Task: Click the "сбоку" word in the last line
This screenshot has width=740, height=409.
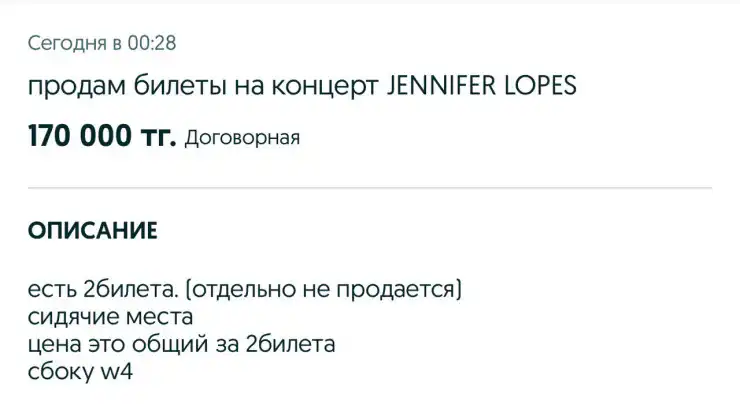Action: click(x=58, y=373)
